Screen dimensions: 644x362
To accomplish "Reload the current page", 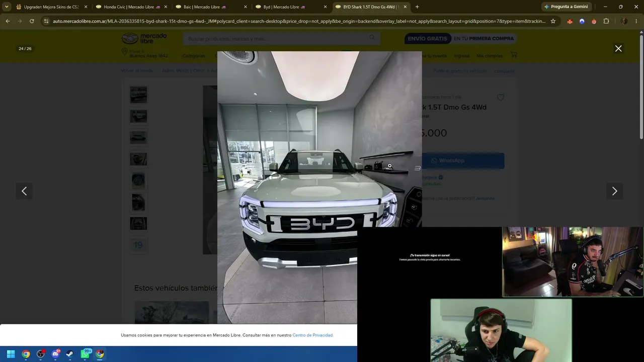I will coord(32,21).
